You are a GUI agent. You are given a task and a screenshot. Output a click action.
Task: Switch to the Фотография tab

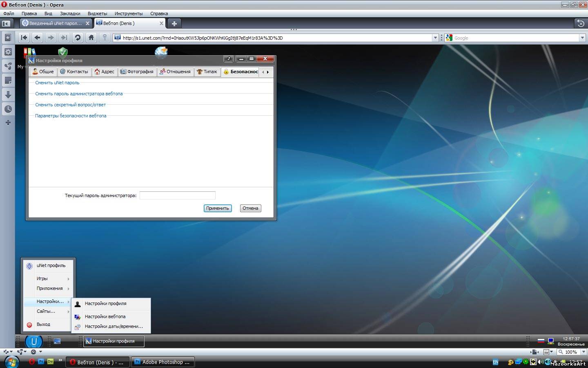[137, 72]
